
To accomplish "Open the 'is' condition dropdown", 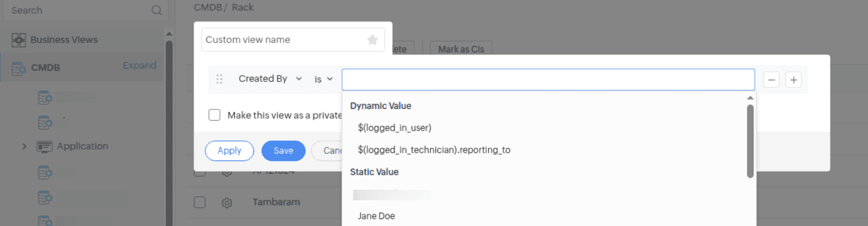I will point(323,79).
